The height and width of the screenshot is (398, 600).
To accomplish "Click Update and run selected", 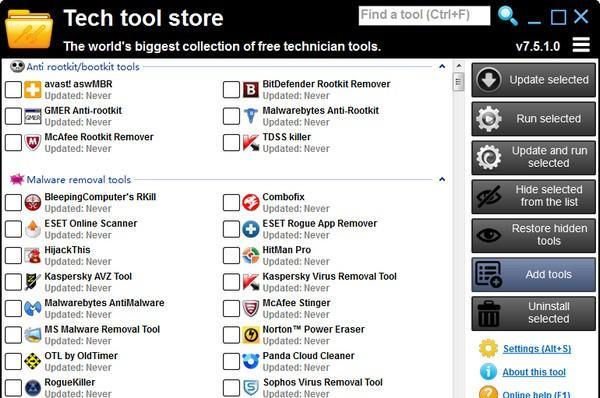I will (533, 157).
